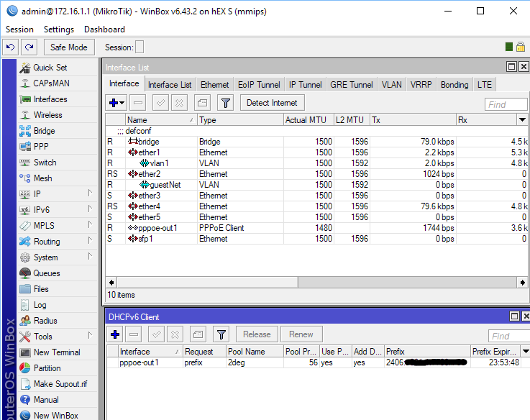Viewport: 530px width, 420px height.
Task: Open the Session menu
Action: (x=19, y=29)
